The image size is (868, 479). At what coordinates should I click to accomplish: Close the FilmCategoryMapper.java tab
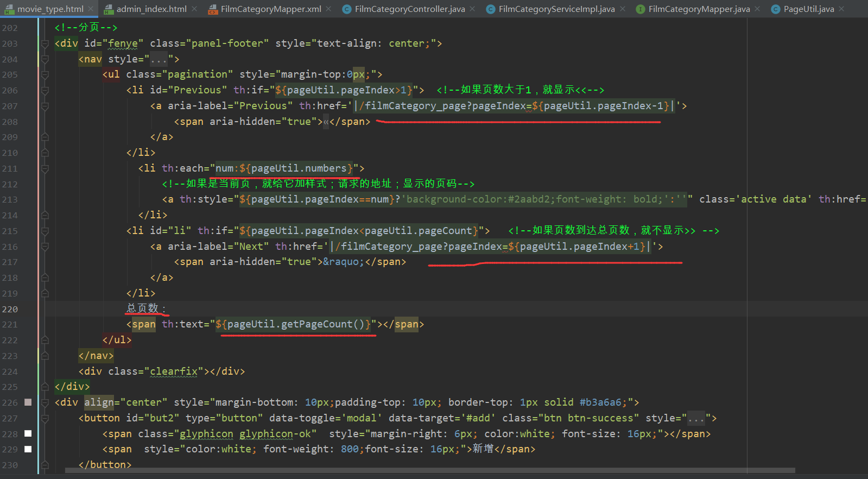tap(757, 9)
